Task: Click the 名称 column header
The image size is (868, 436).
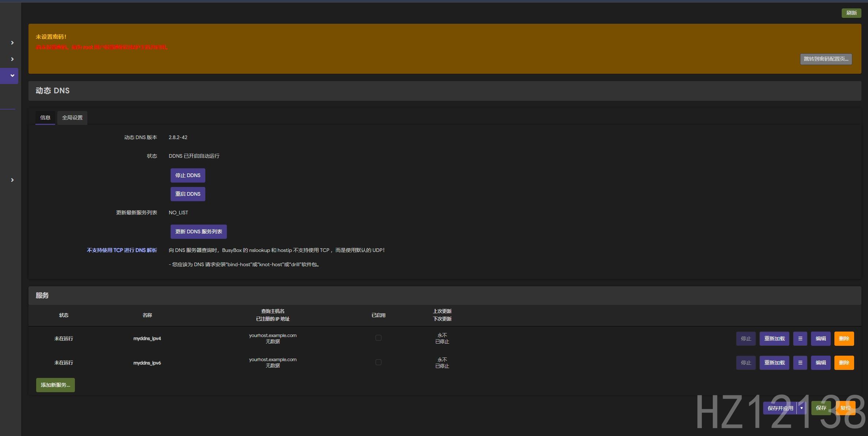Action: click(x=147, y=315)
